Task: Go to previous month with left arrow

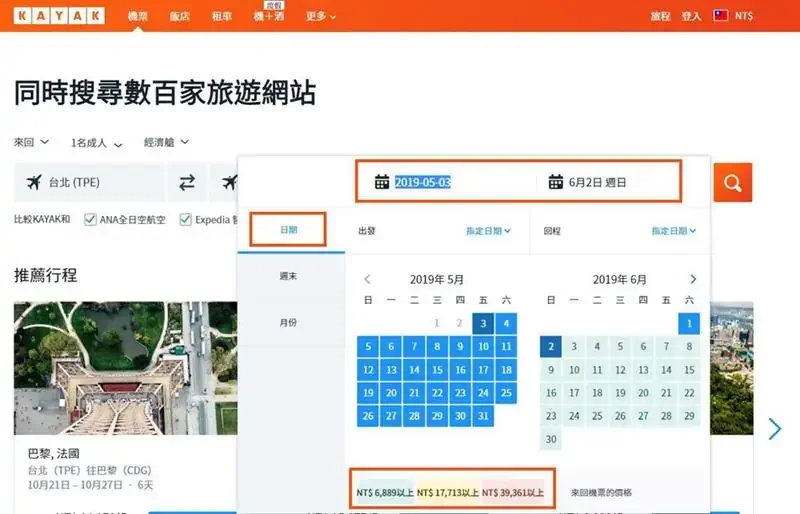Action: click(x=368, y=280)
